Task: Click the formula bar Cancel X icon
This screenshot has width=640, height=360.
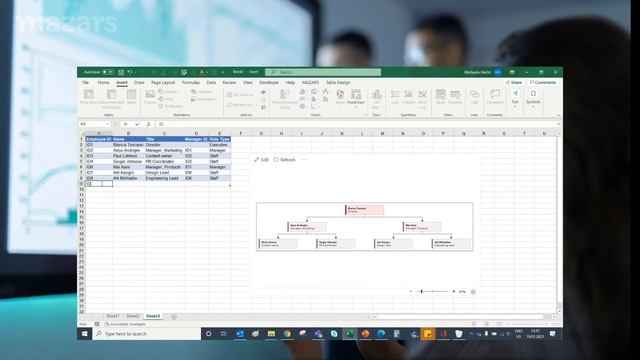Action: [126, 124]
